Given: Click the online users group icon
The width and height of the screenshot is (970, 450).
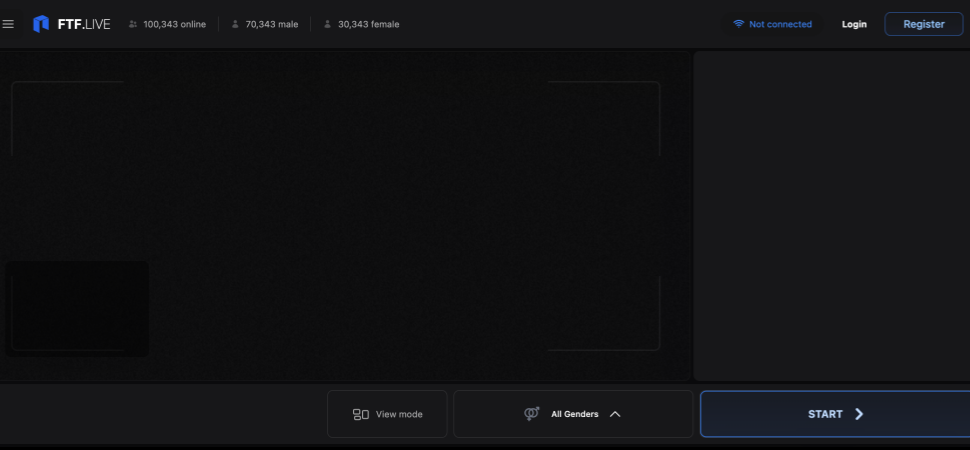Looking at the screenshot, I should click(x=133, y=24).
